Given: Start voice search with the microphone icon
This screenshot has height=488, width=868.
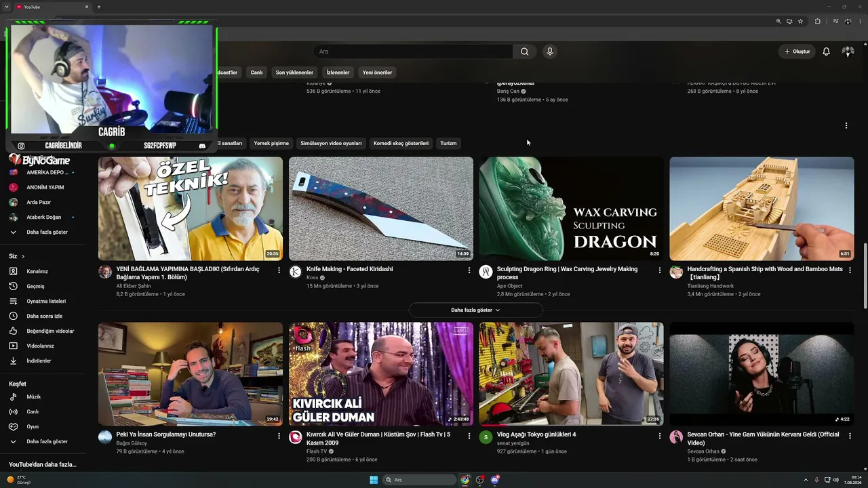Looking at the screenshot, I should (550, 52).
